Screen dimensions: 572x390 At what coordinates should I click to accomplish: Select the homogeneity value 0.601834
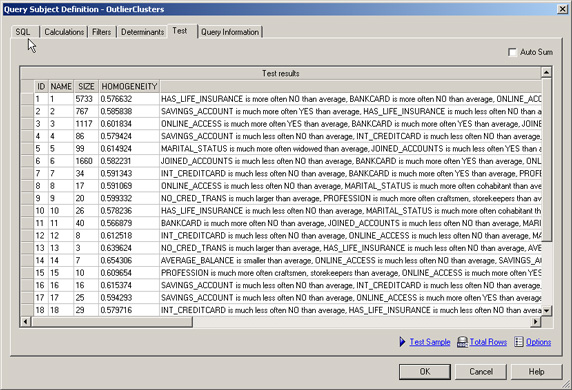point(129,124)
